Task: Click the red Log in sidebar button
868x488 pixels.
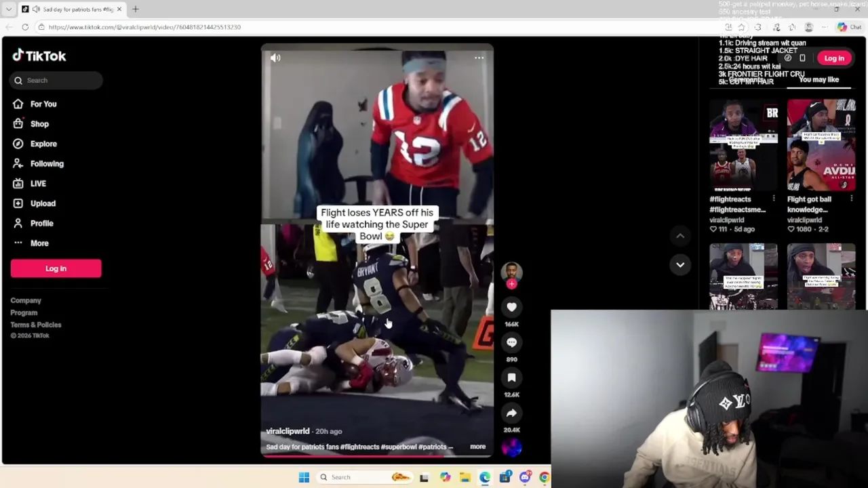Action: (x=56, y=268)
